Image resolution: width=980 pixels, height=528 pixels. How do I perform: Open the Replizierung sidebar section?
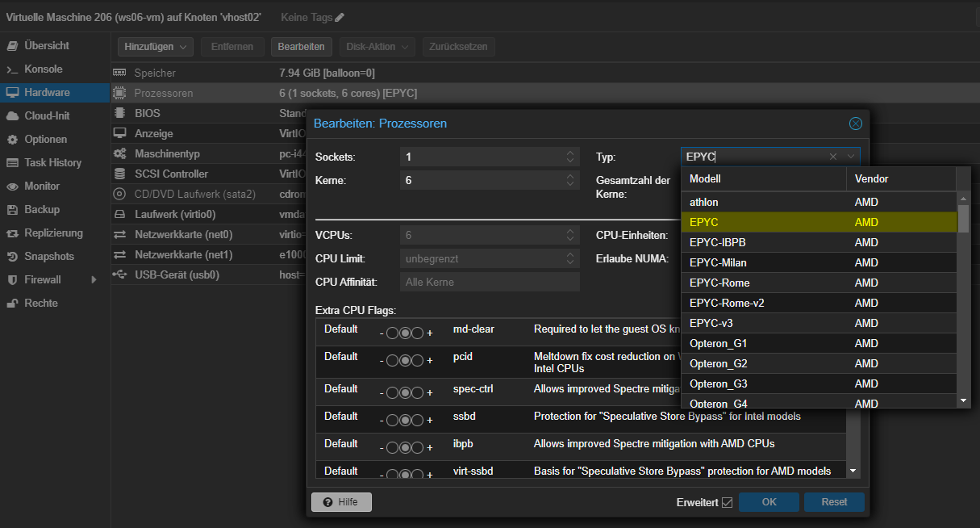[53, 233]
